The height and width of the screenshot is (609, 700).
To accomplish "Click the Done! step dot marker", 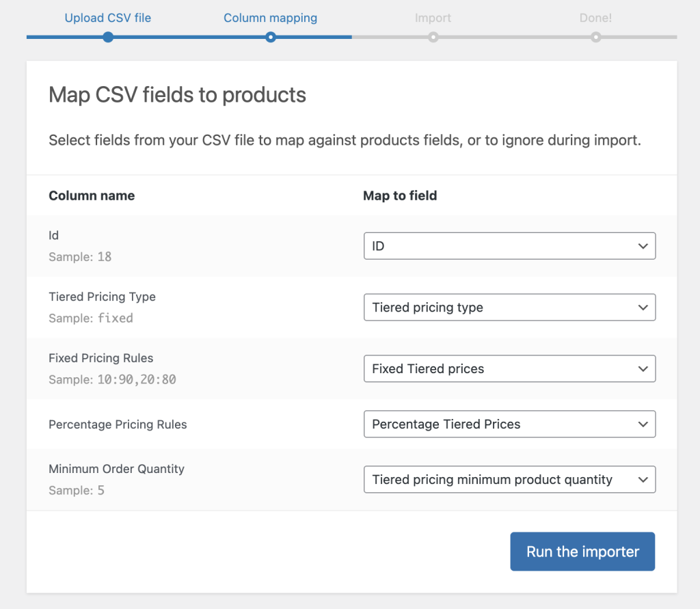I will tap(595, 37).
